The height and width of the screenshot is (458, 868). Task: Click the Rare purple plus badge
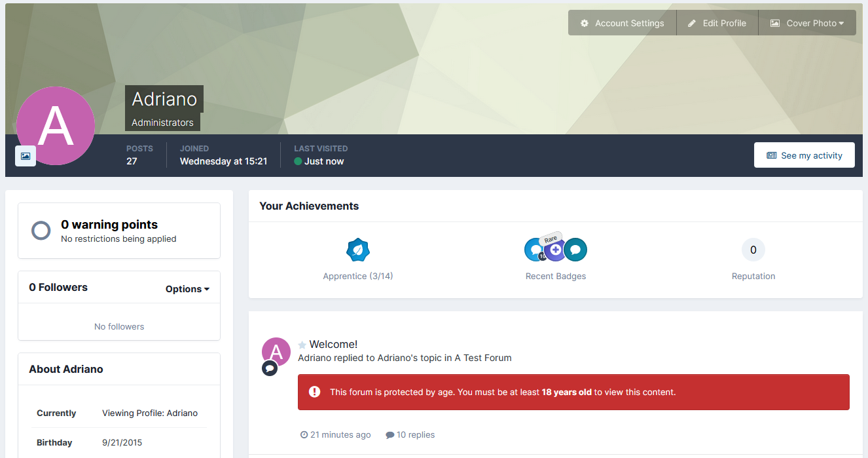tap(555, 250)
